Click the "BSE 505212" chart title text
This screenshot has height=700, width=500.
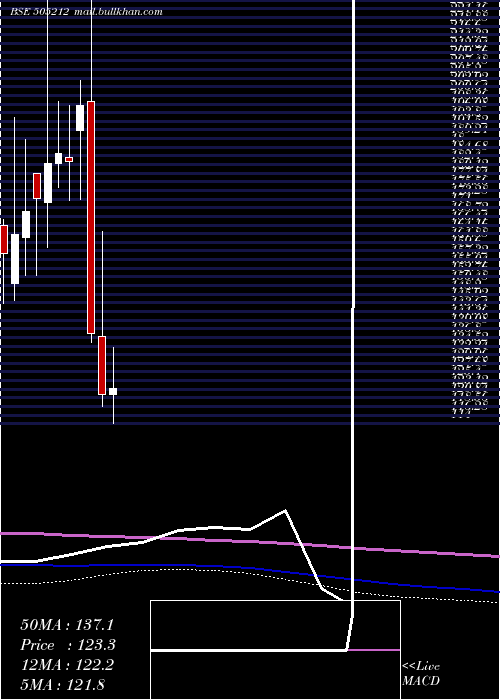40,12
